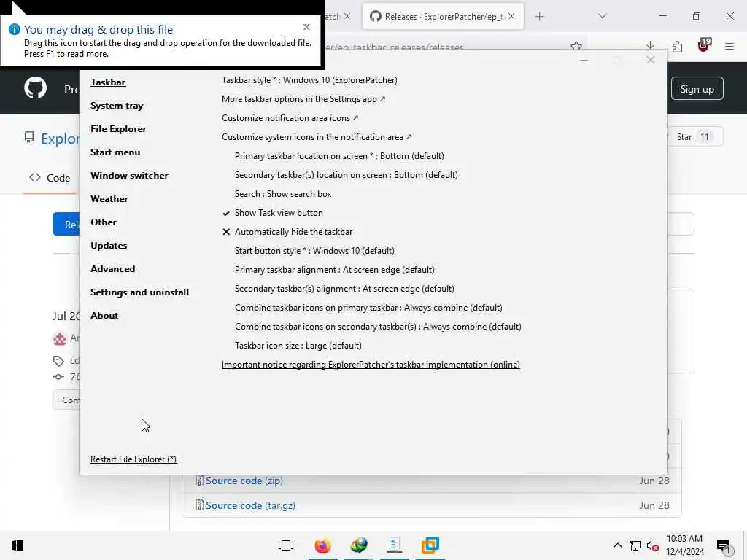Screen dimensions: 747x560
Task: Click the GitHub logo
Action: coord(35,88)
